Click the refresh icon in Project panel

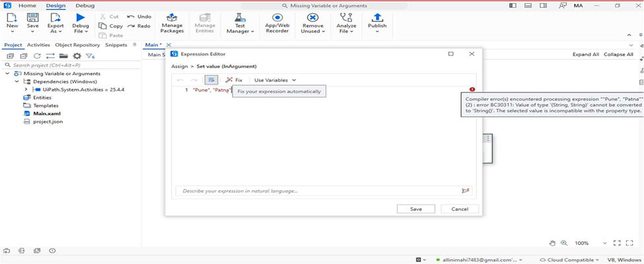[37, 56]
